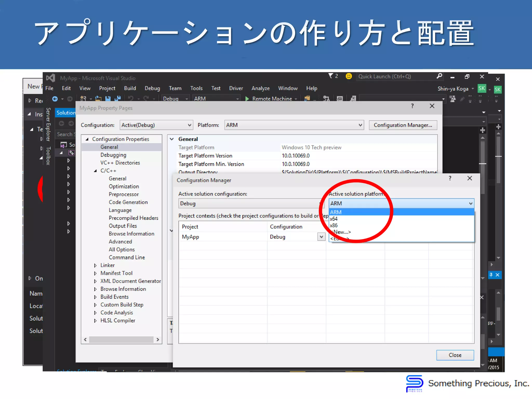
Task: Choose <New...> in the platform list
Action: [402, 232]
